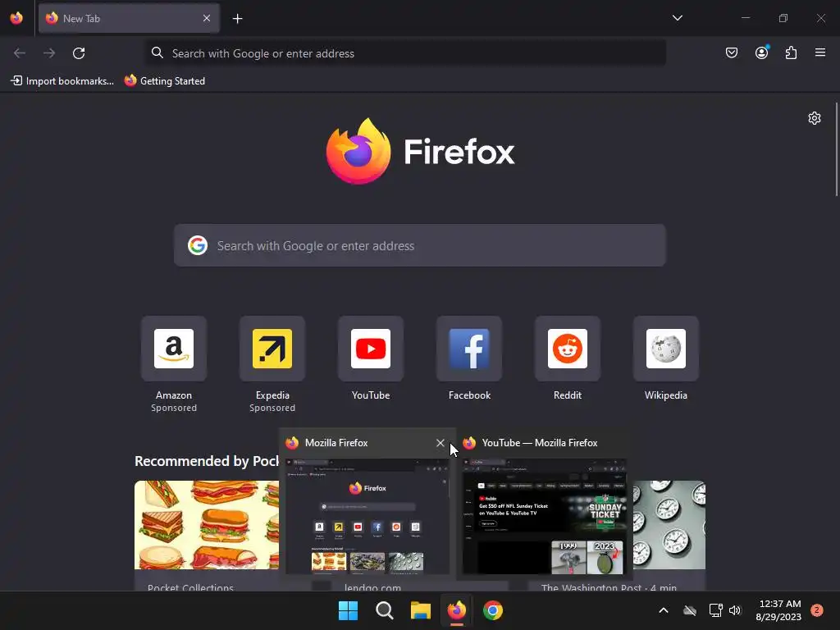Viewport: 840px width, 630px height.
Task: Open the Windows Start menu
Action: 348,610
